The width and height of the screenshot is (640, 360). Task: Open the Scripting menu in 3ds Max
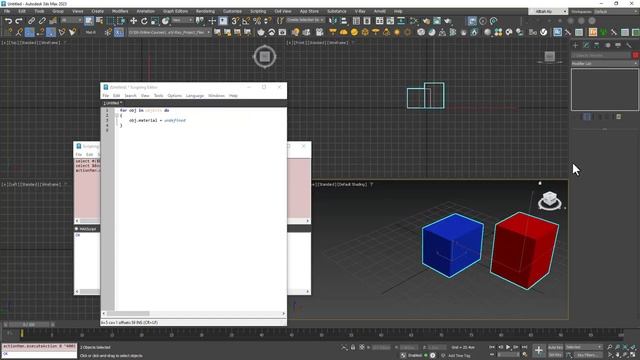(x=258, y=11)
